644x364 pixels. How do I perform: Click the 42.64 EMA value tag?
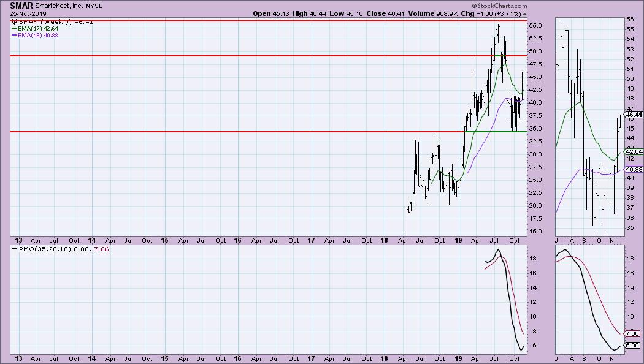point(632,151)
